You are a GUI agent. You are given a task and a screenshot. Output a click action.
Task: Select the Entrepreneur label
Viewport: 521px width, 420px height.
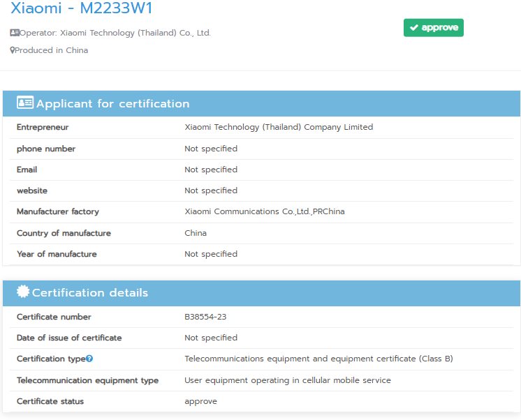click(x=43, y=127)
